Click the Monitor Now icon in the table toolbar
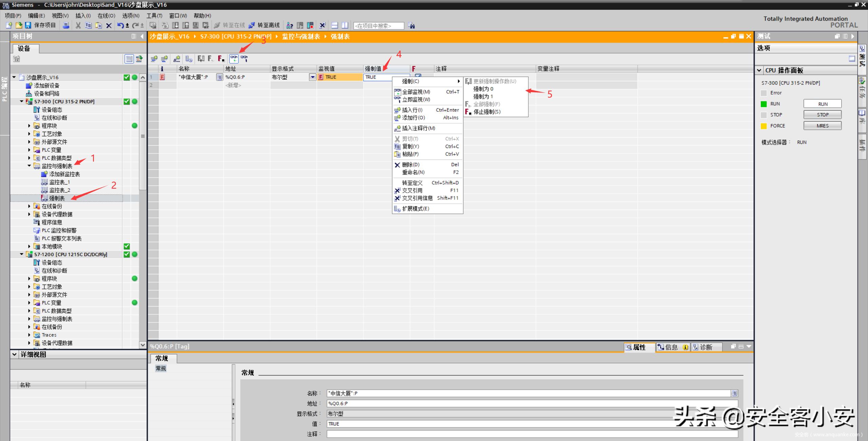The width and height of the screenshot is (868, 441). [244, 59]
